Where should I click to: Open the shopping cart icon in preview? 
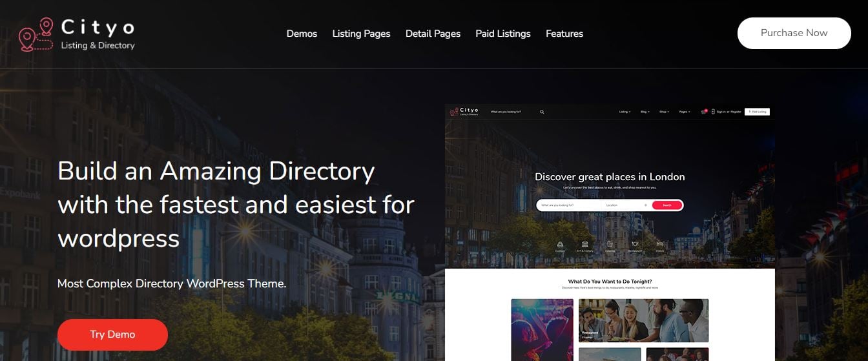pos(703,112)
